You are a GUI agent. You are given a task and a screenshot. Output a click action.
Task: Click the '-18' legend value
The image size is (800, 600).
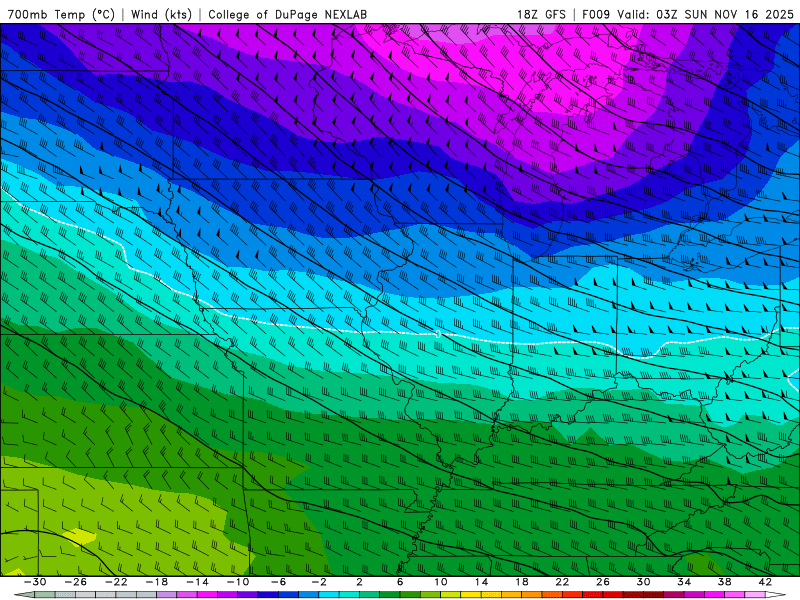tap(157, 582)
